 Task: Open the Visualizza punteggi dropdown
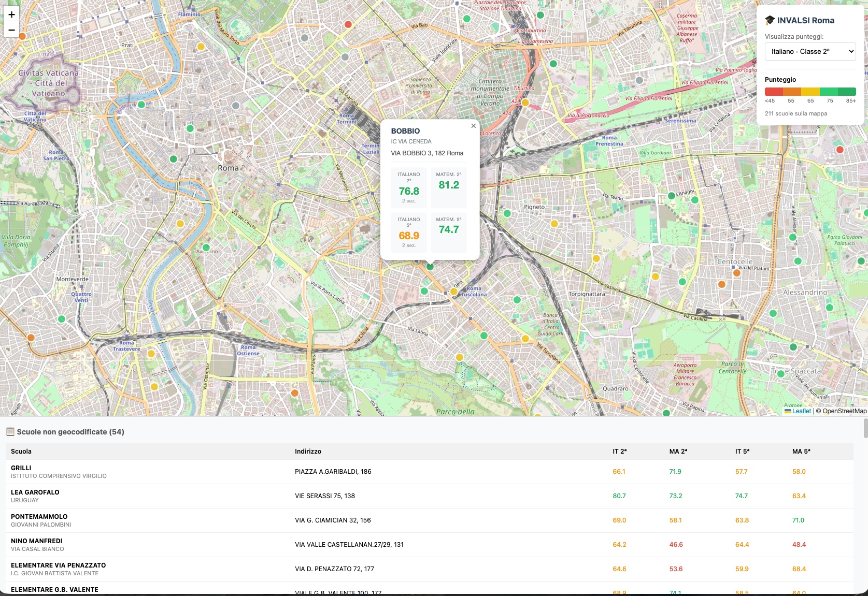coord(810,51)
